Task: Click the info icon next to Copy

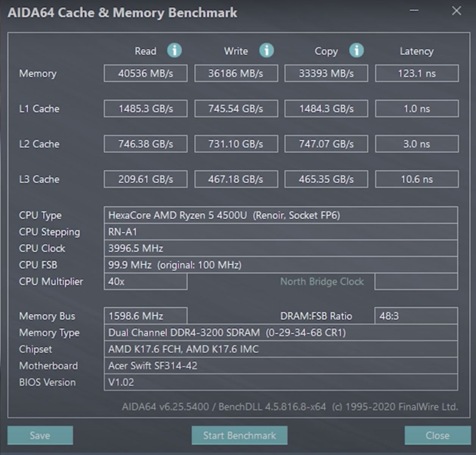Action: [356, 50]
